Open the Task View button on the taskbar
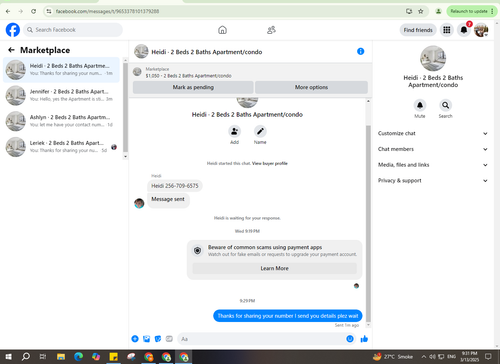 click(x=43, y=357)
